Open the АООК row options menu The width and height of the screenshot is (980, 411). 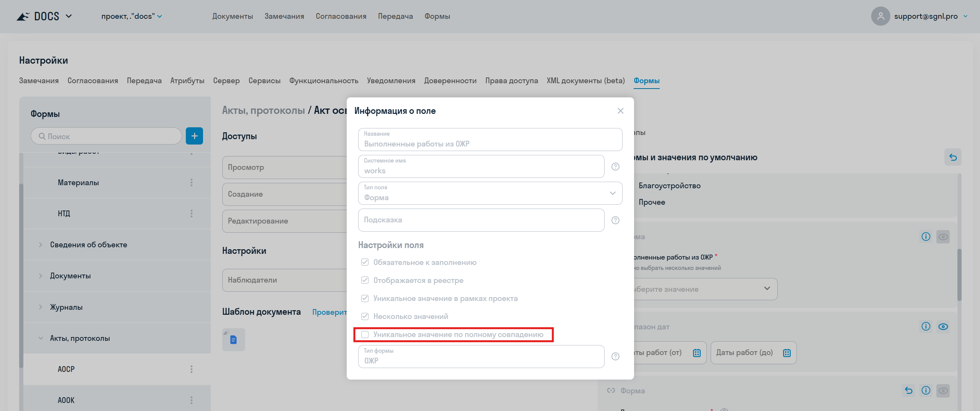192,400
